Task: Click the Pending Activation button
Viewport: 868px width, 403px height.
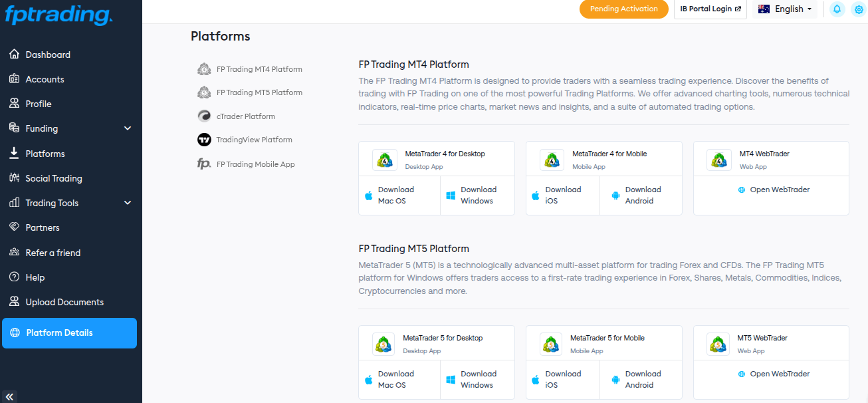Action: click(624, 9)
